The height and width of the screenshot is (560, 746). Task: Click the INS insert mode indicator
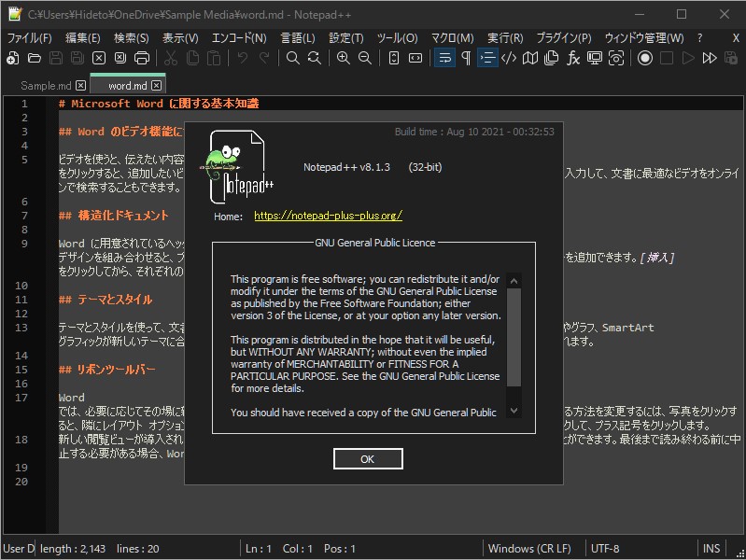click(x=711, y=549)
